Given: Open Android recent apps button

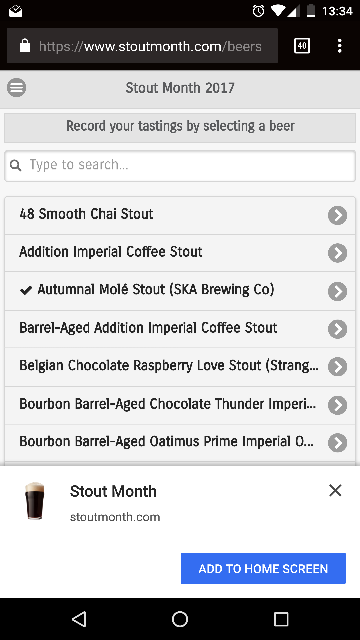Looking at the screenshot, I should 281,619.
